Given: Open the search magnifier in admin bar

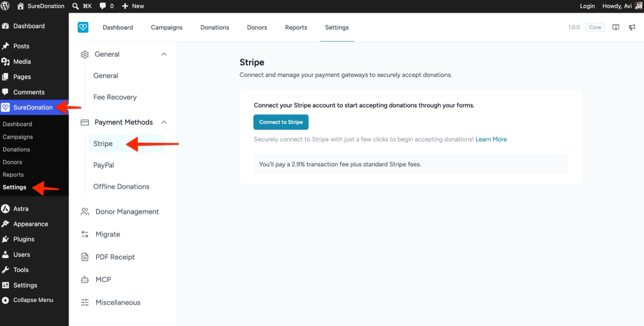Looking at the screenshot, I should (75, 6).
